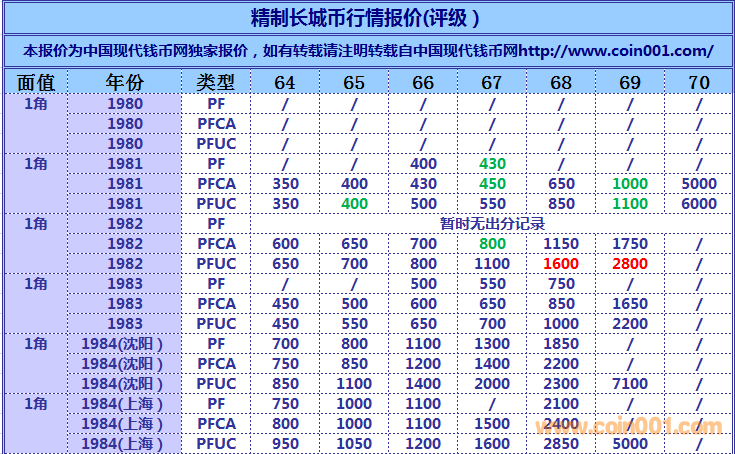Click the grade 70 column header
The width and height of the screenshot is (735, 454).
tap(699, 82)
